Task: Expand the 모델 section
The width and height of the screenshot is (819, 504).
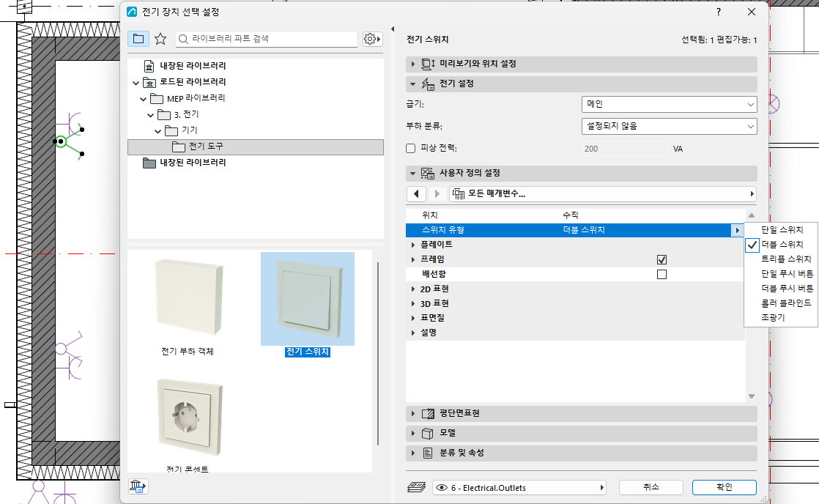Action: pos(582,434)
